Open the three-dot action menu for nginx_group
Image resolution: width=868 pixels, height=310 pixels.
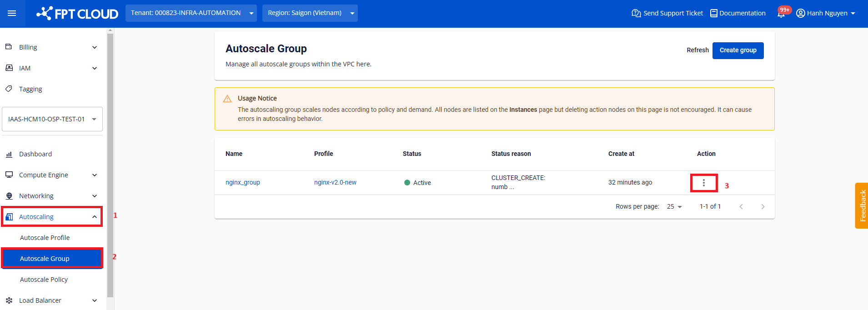click(703, 183)
